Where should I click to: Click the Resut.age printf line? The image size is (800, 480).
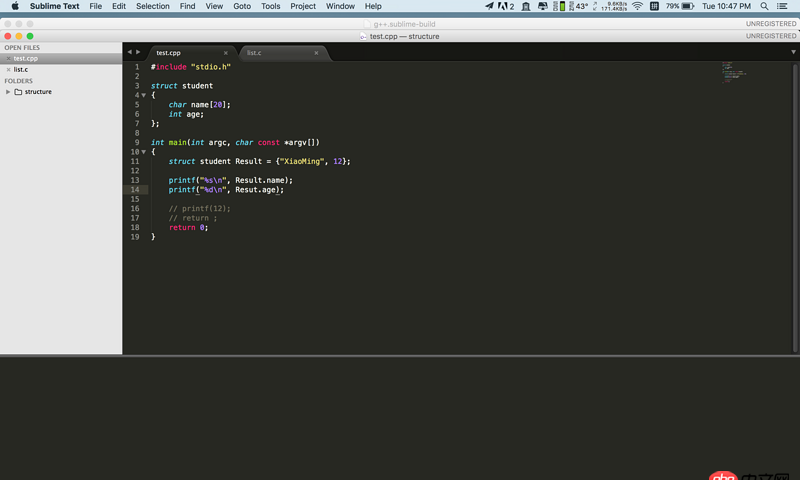point(226,190)
